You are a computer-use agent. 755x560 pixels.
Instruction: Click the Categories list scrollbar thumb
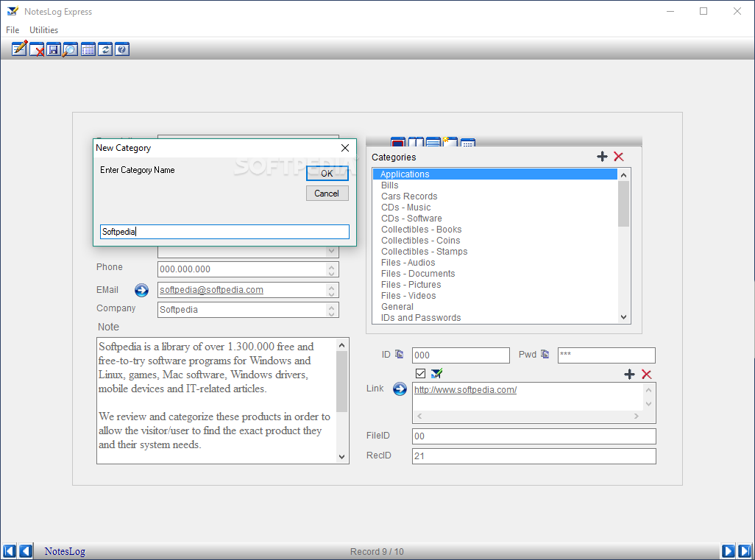coord(623,204)
